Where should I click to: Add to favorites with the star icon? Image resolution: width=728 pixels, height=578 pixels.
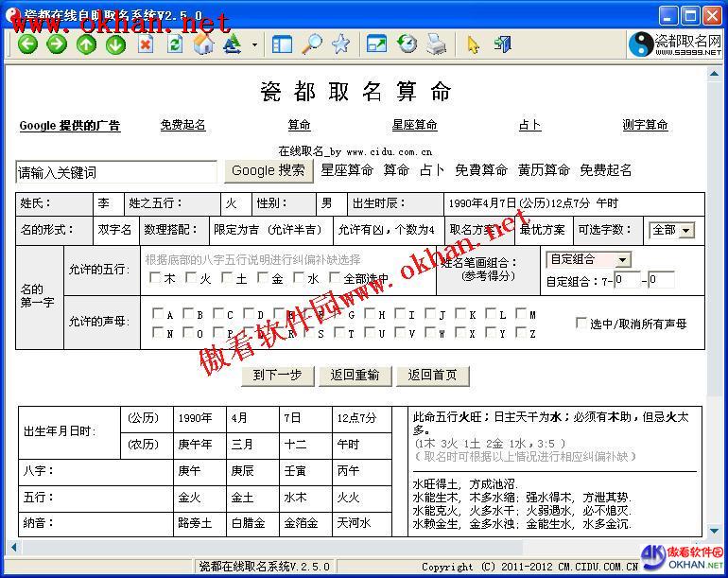(x=341, y=44)
